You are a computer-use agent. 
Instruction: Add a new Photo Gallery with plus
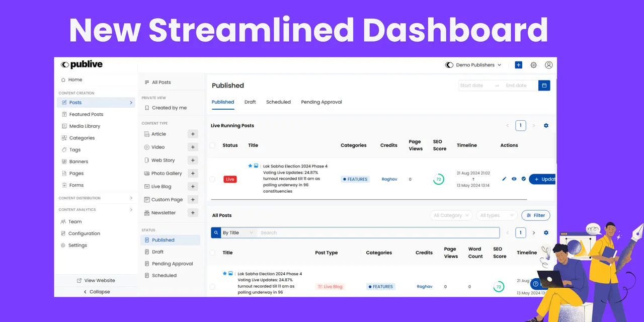(x=193, y=173)
